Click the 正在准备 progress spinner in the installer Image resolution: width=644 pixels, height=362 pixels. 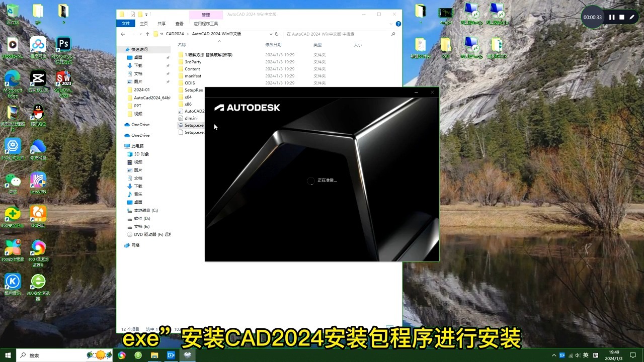coord(310,180)
